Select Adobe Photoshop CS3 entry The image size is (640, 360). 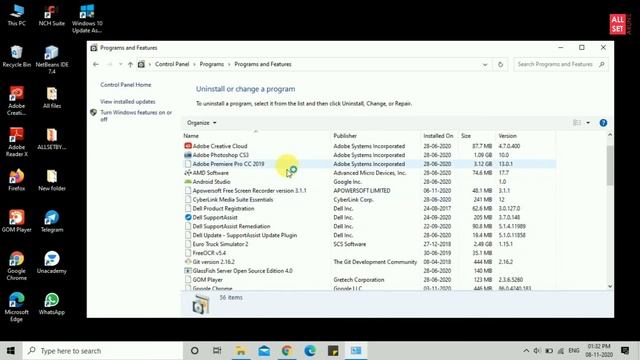pyautogui.click(x=369, y=155)
